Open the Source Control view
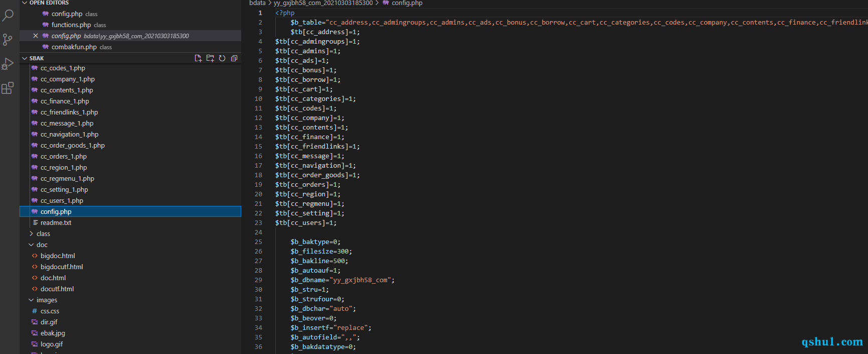Image resolution: width=868 pixels, height=354 pixels. coord(8,40)
